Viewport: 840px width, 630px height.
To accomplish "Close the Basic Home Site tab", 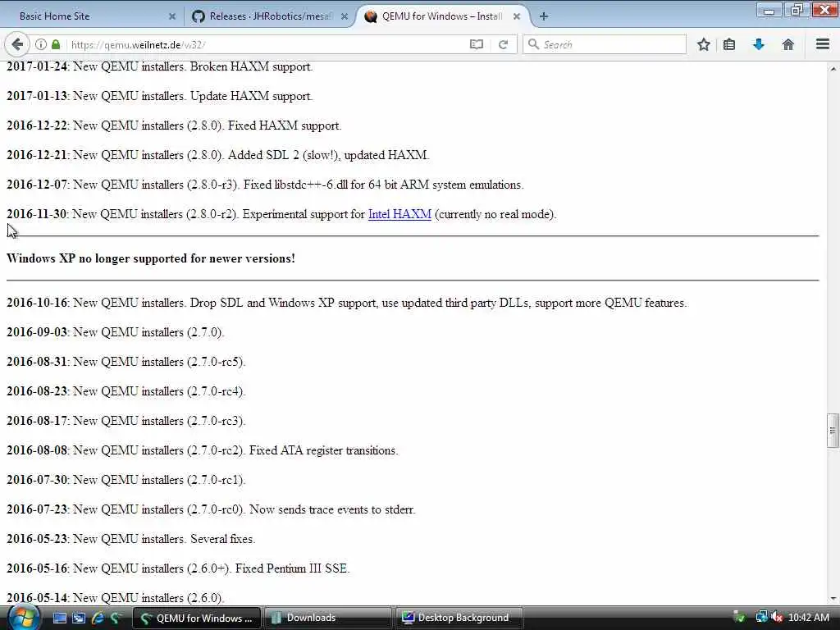I will [x=172, y=16].
